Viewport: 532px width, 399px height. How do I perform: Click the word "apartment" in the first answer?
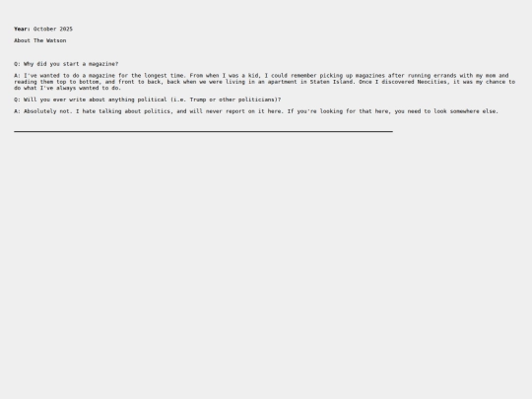point(283,82)
